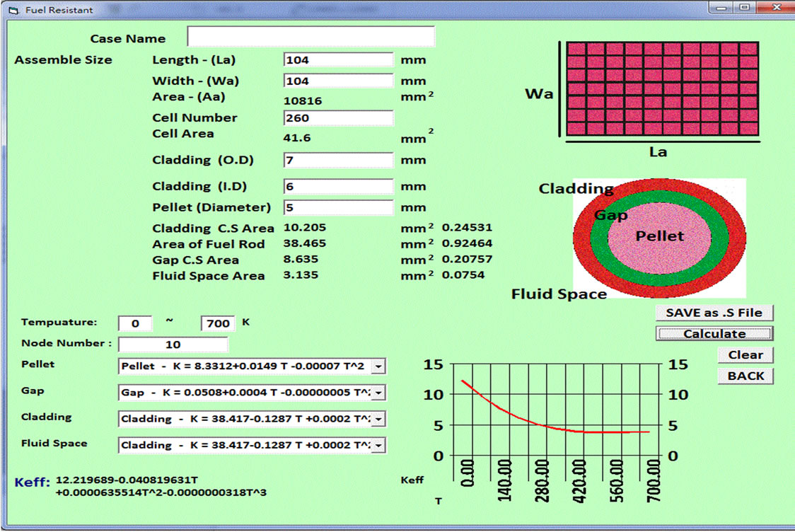Click the Clear button
The width and height of the screenshot is (795, 532).
[745, 355]
